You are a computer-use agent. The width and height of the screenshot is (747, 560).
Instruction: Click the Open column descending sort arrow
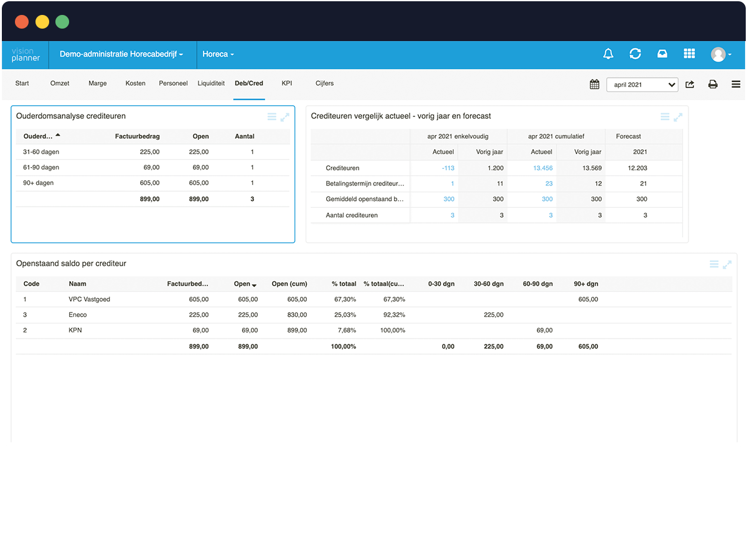tap(255, 285)
